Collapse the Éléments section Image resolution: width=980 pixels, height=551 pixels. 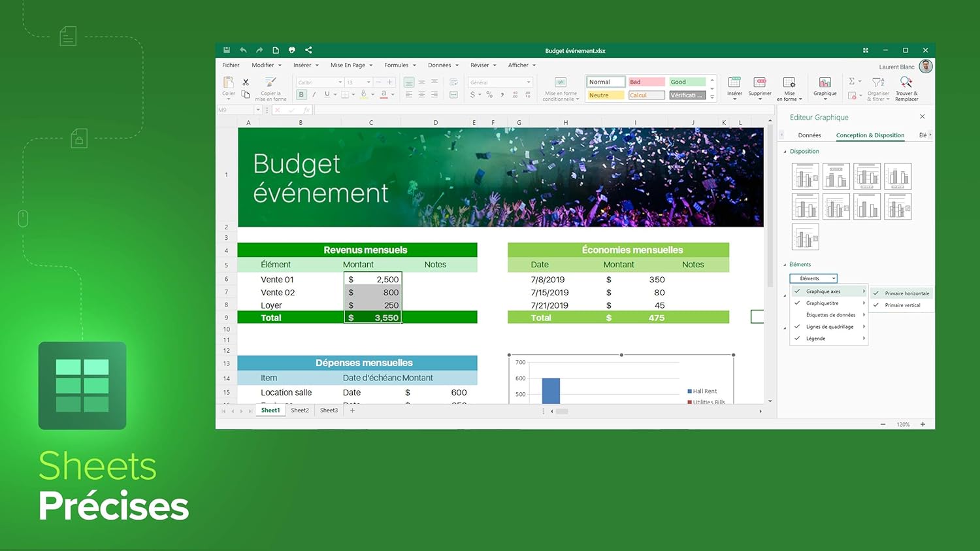click(785, 265)
